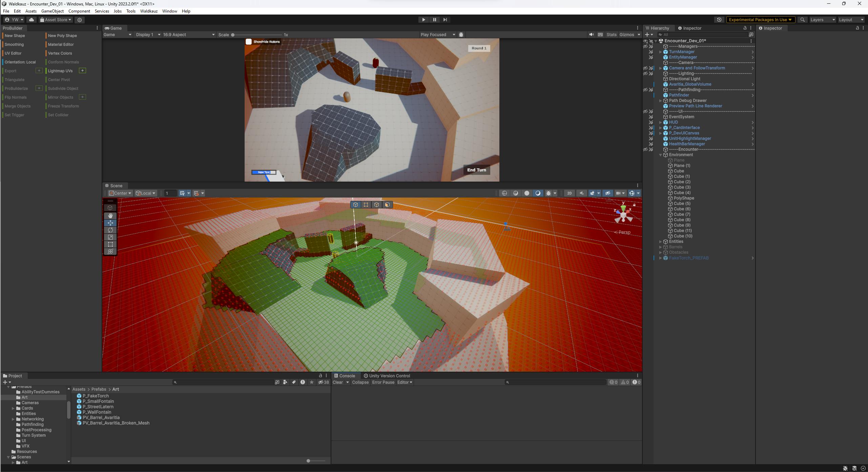Click the Hierarchy search field

pos(702,35)
